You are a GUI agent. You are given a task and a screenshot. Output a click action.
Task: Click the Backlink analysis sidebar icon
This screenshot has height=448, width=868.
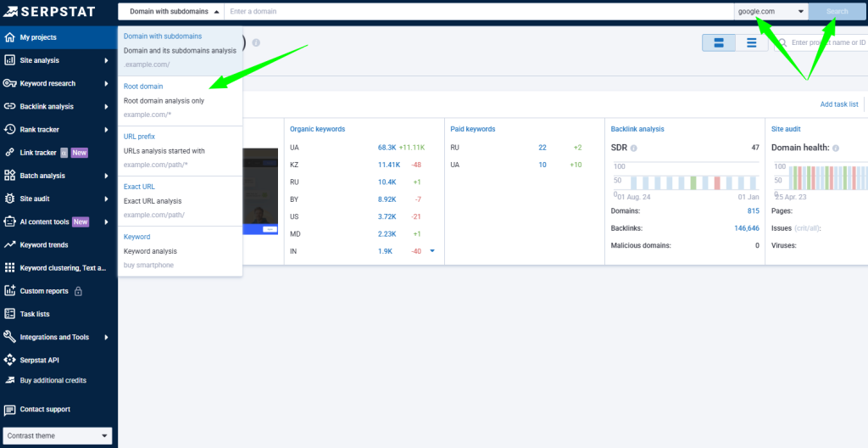[10, 106]
